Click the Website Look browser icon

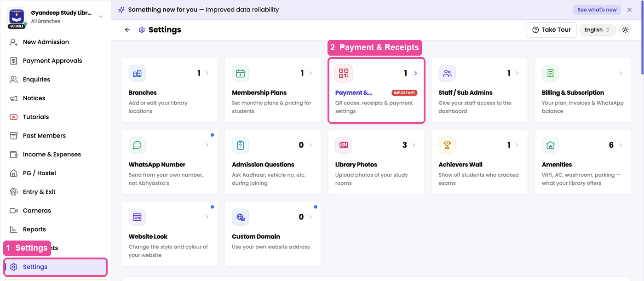[137, 217]
